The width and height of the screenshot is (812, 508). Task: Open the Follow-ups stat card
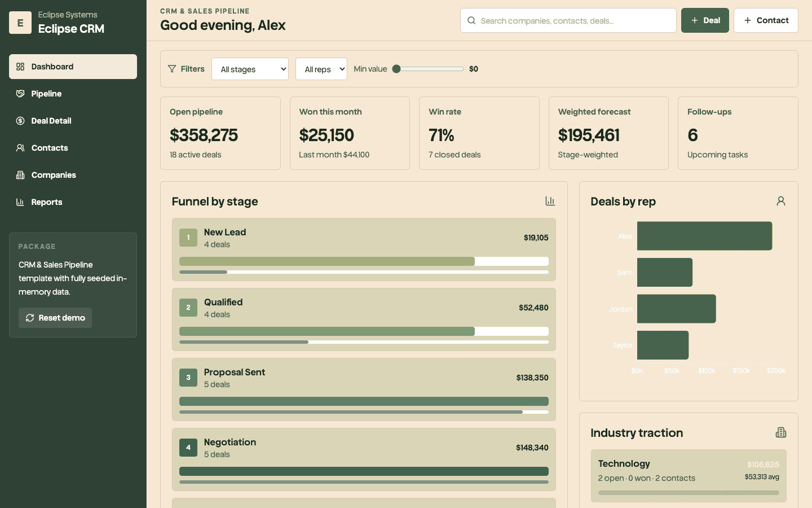click(738, 133)
